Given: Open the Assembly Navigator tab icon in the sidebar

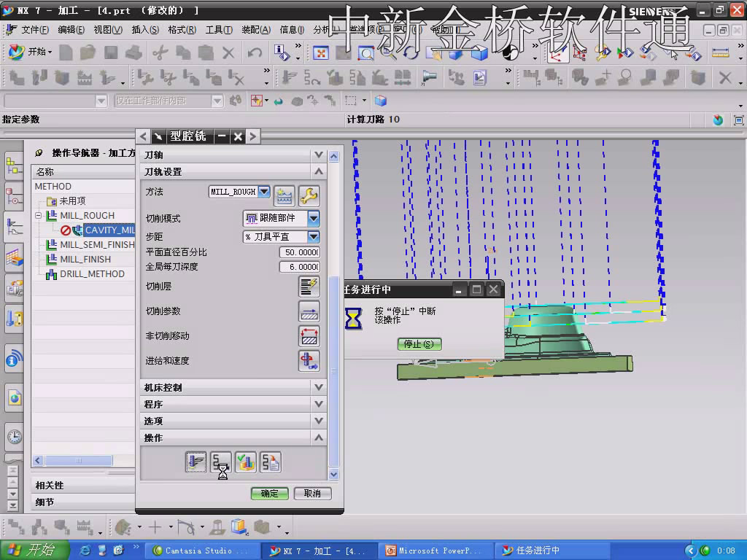Looking at the screenshot, I should [x=14, y=166].
